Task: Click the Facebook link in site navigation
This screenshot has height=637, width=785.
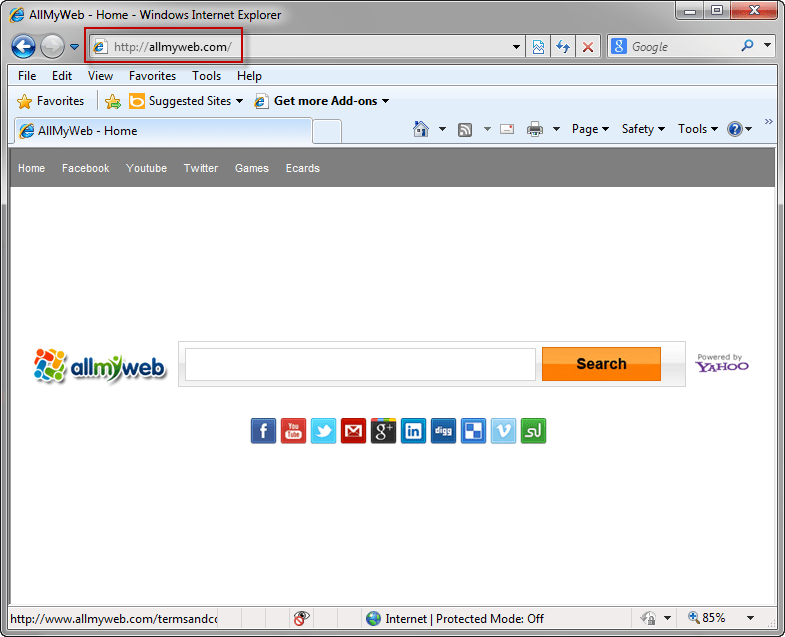Action: (x=86, y=168)
